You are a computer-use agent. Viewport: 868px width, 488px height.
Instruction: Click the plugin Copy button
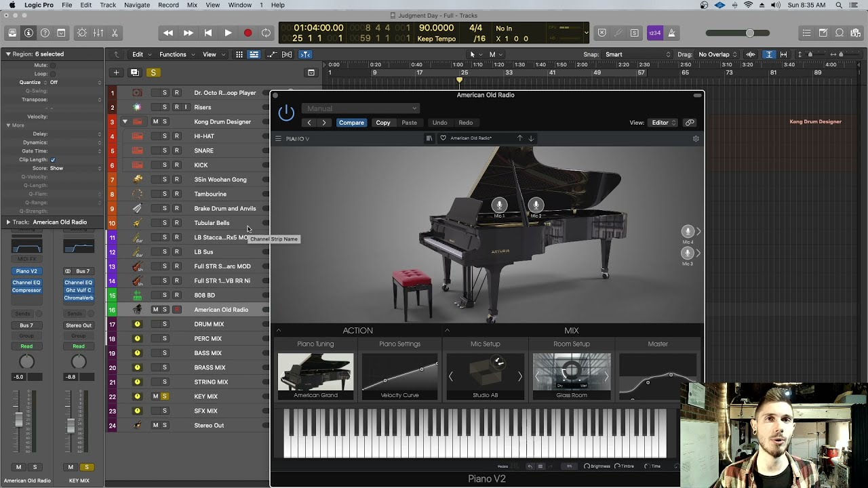[383, 123]
